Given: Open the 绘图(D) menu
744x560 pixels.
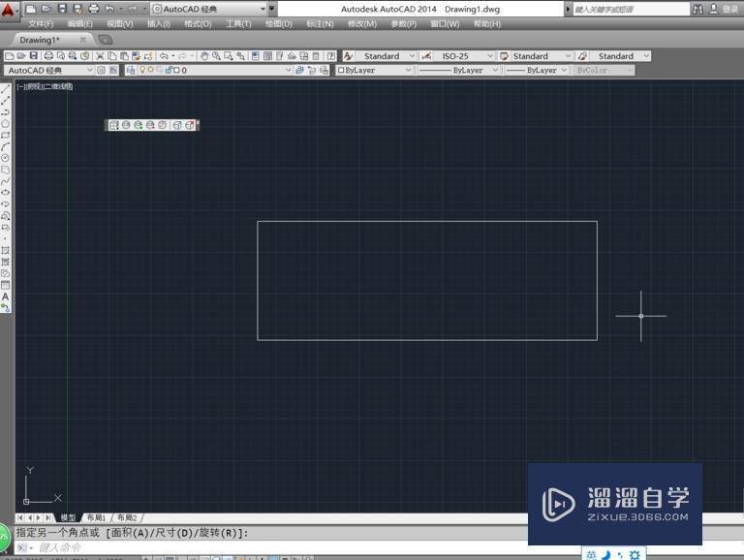Looking at the screenshot, I should (x=279, y=23).
